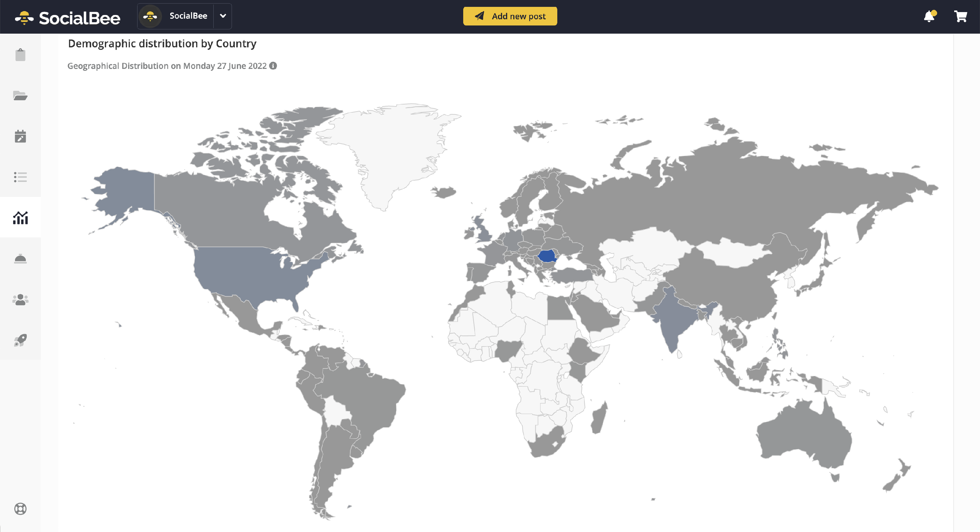Open the calendar schedule sidebar icon
Image resolution: width=980 pixels, height=532 pixels.
click(20, 136)
